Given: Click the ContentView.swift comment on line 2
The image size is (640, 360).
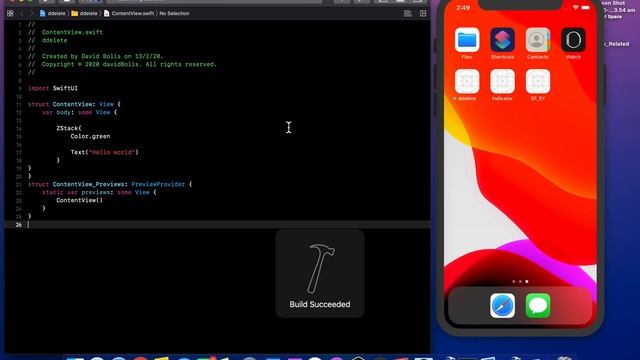Looking at the screenshot, I should click(x=65, y=32).
